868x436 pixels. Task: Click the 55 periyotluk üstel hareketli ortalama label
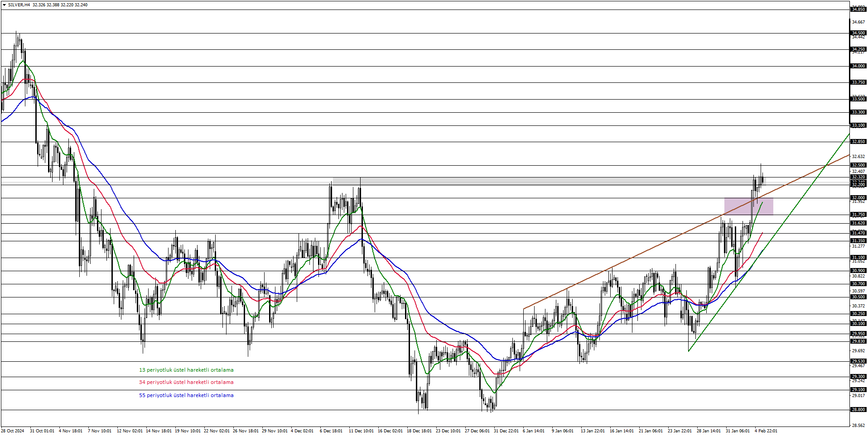186,395
